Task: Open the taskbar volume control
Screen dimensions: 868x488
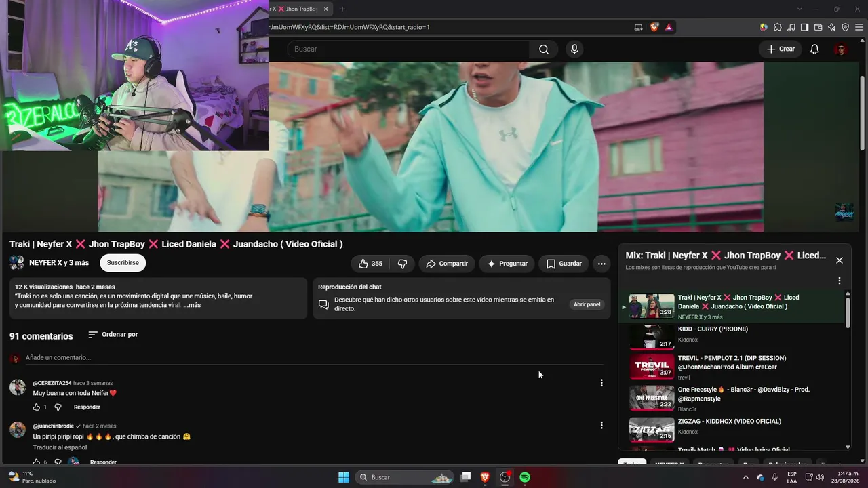Action: tap(821, 477)
